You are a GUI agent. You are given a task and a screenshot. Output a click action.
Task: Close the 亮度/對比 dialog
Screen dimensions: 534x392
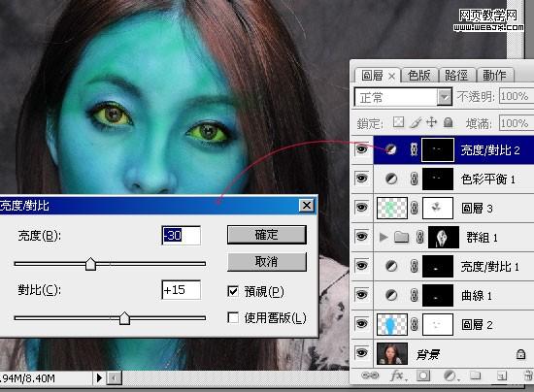click(x=307, y=205)
